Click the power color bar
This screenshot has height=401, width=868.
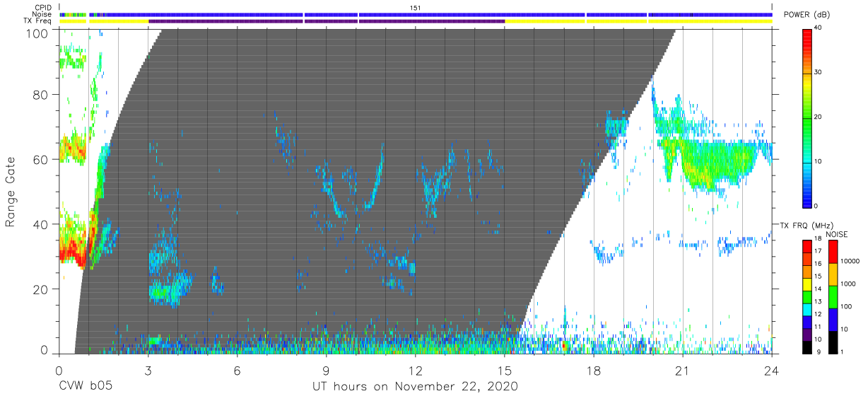coord(807,117)
